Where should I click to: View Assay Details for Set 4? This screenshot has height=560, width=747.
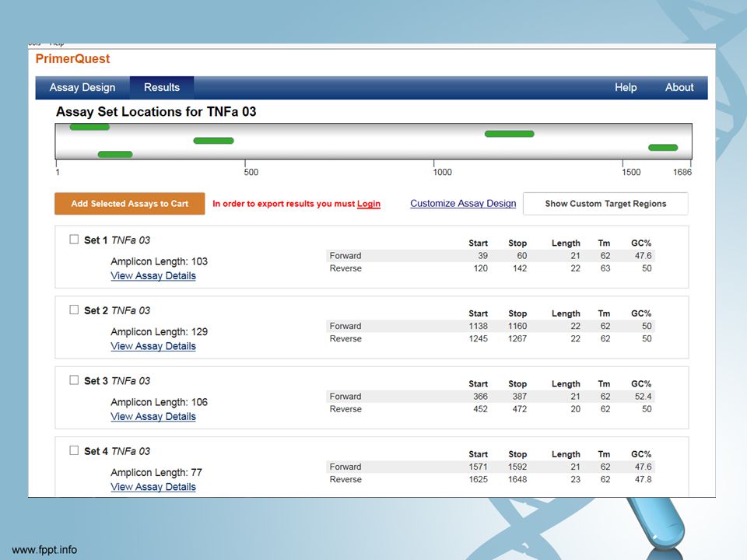point(153,487)
